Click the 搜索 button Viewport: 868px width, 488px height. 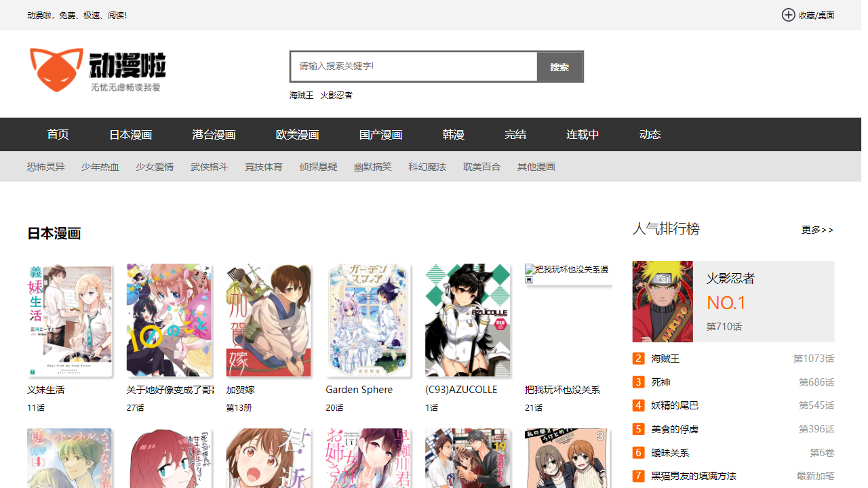[559, 66]
